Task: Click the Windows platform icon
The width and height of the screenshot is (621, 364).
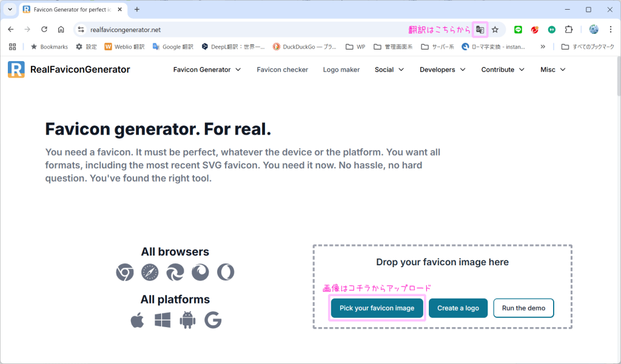Action: (163, 320)
